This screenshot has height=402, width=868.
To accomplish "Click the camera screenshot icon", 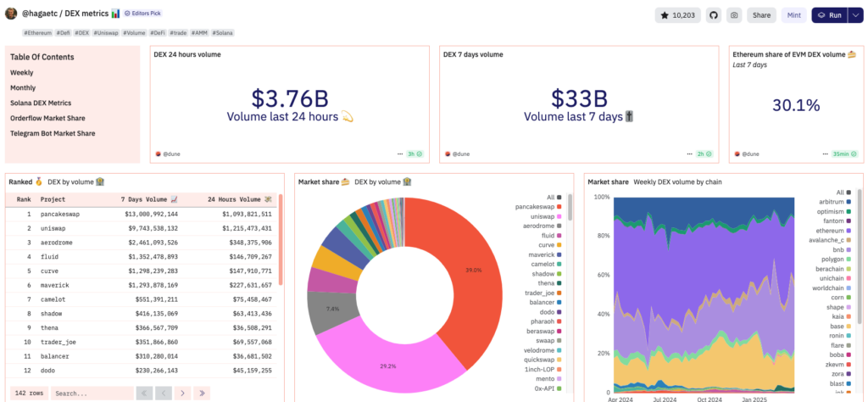I will 734,15.
